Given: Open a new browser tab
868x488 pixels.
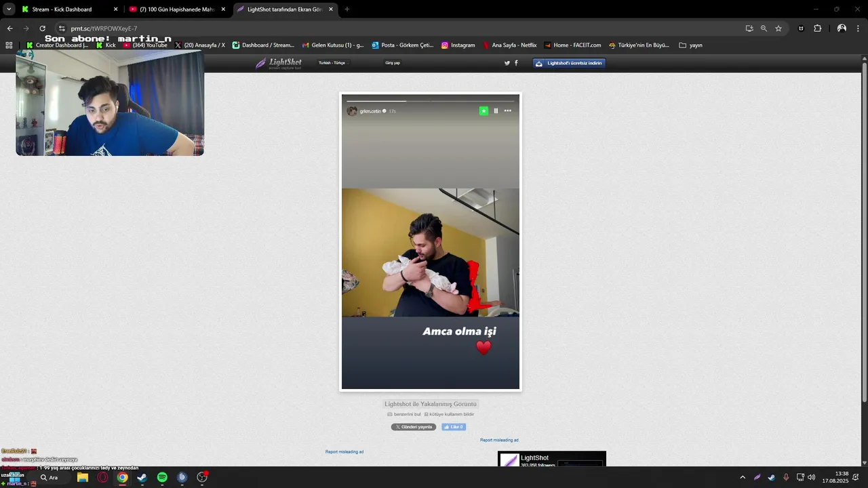Looking at the screenshot, I should tap(347, 9).
